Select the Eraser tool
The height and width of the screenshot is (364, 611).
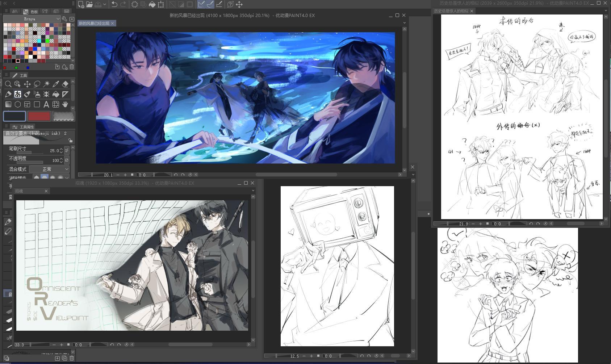pyautogui.click(x=65, y=84)
